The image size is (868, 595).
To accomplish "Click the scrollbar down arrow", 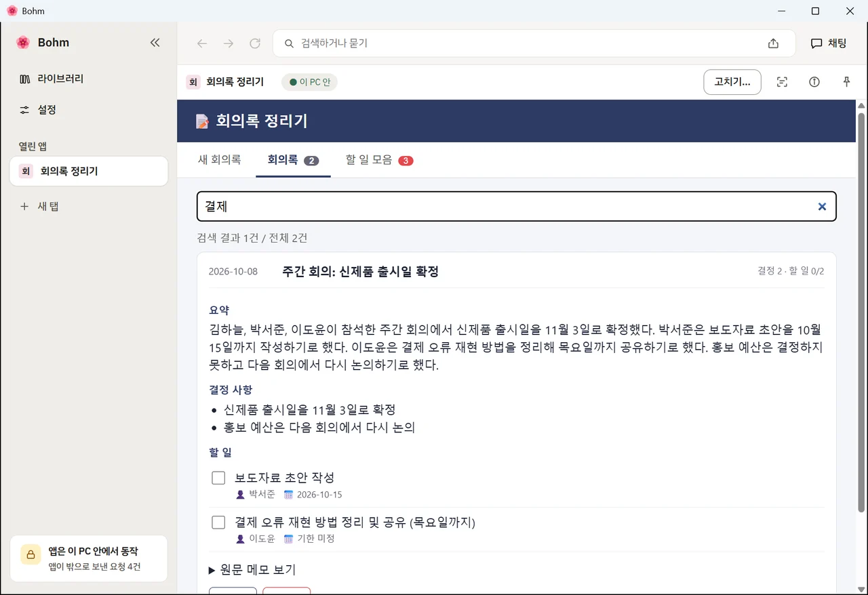I will (861, 589).
